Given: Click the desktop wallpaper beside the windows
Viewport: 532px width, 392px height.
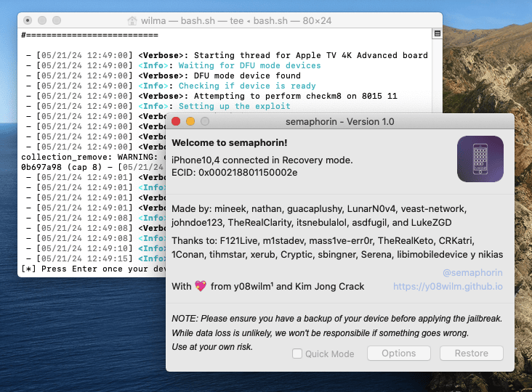Looking at the screenshot, I should tap(487, 65).
